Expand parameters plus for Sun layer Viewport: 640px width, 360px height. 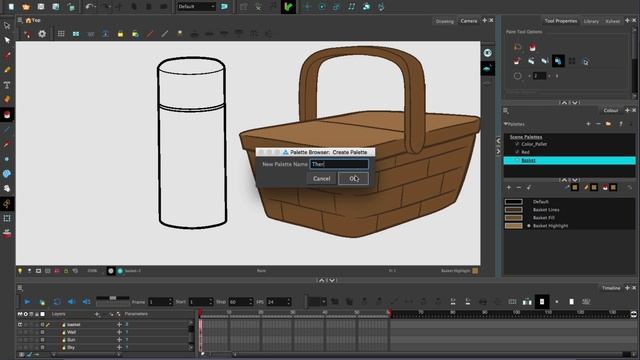coord(119,340)
